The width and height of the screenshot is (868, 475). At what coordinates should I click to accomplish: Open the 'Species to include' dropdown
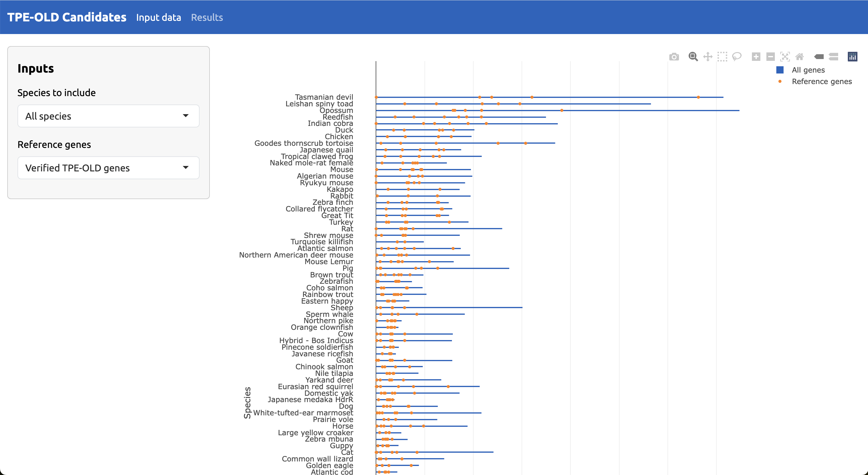pos(108,116)
